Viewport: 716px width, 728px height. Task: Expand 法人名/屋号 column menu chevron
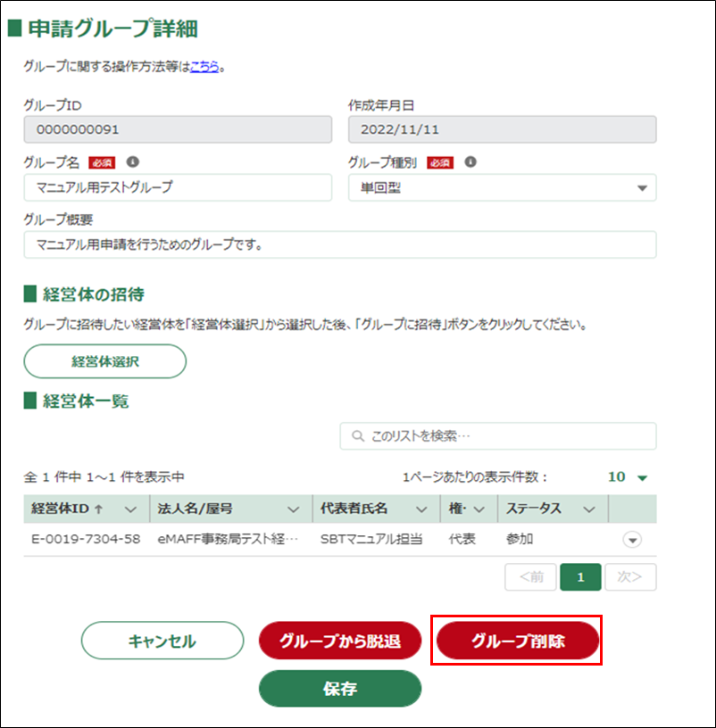pos(293,509)
